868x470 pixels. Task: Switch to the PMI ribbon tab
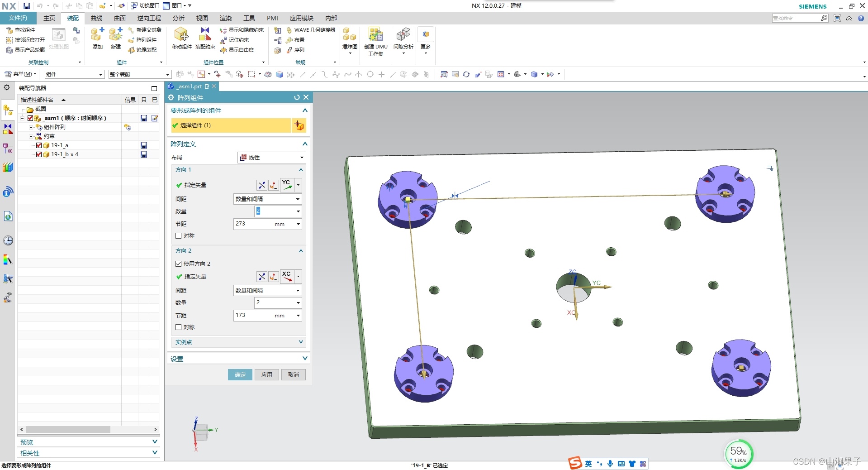272,18
